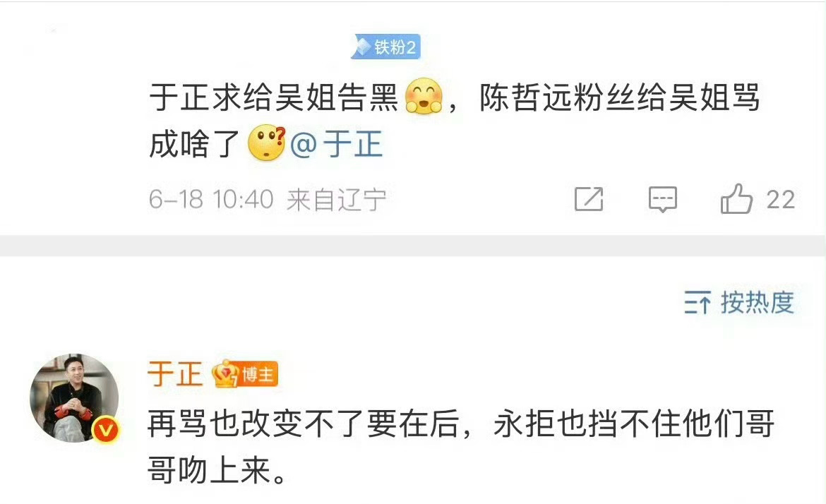Tap the confused question-mark emoji
The height and width of the screenshot is (504, 826).
click(267, 143)
